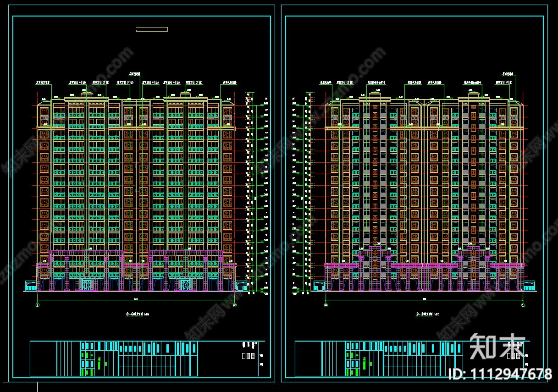Click the ID: 1112947678 text

pos(500,374)
